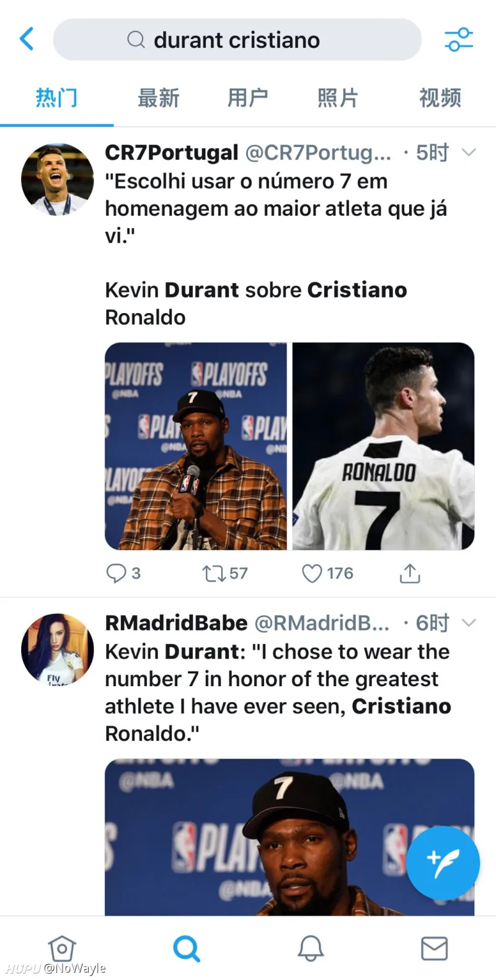View the Ronaldo number 7 jersey photo
496x980 pixels.
point(383,446)
